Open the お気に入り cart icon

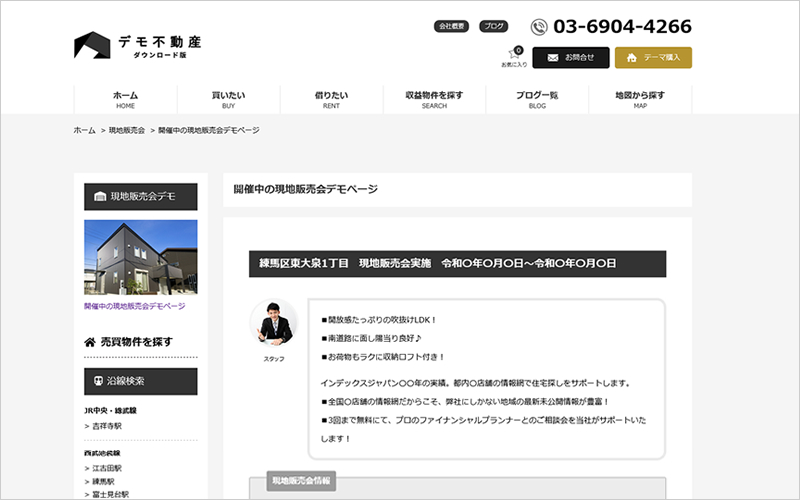(515, 54)
